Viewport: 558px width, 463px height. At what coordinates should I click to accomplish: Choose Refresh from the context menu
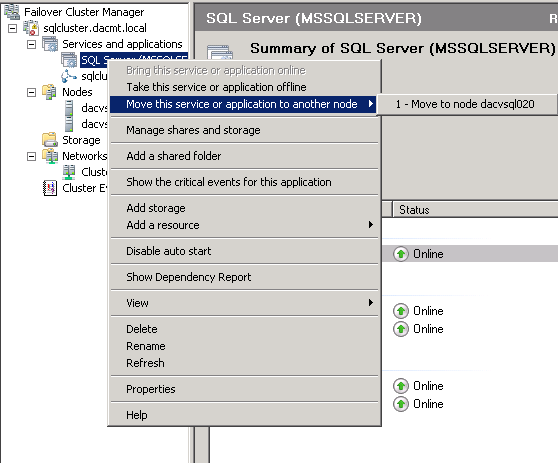pyautogui.click(x=244, y=363)
